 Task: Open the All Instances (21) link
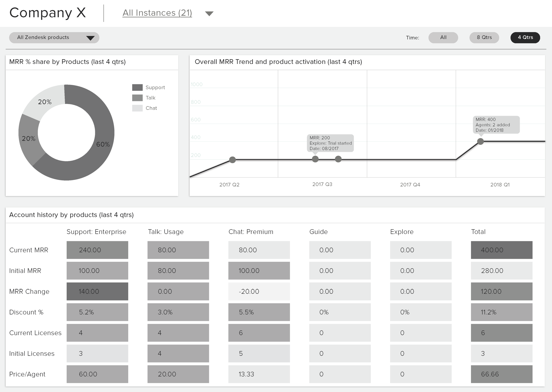(157, 13)
